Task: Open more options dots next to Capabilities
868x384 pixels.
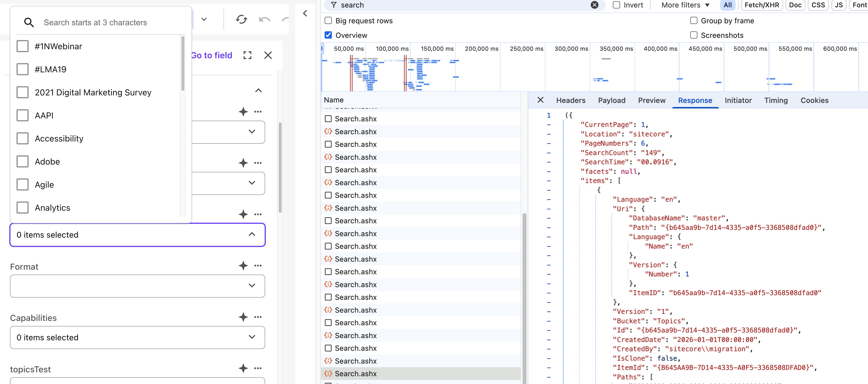Action: coord(258,317)
